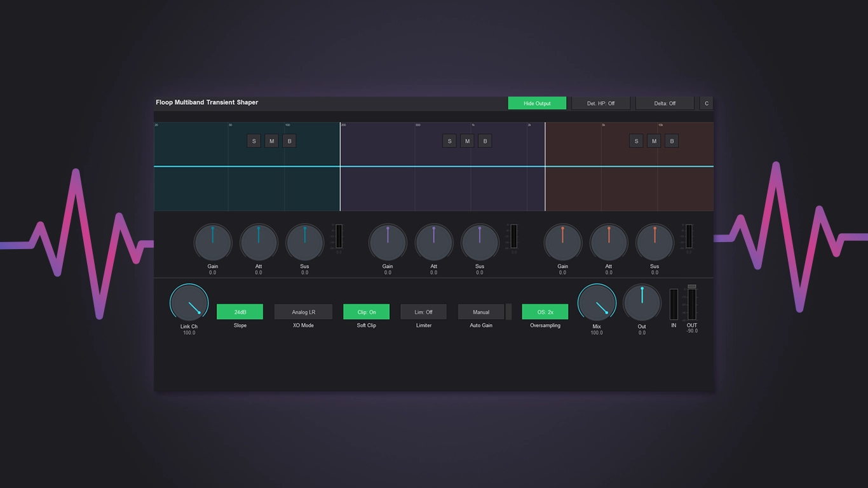
Task: Mute the low band with M button
Action: (272, 141)
